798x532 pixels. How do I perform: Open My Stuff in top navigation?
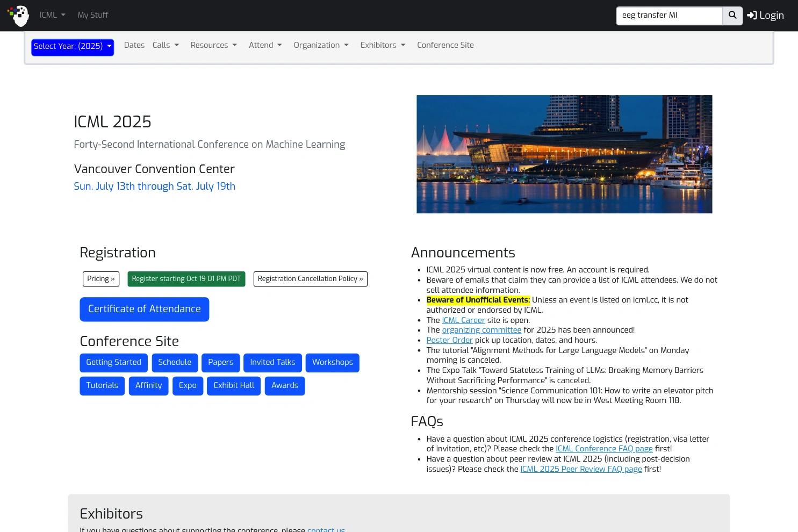pyautogui.click(x=93, y=16)
